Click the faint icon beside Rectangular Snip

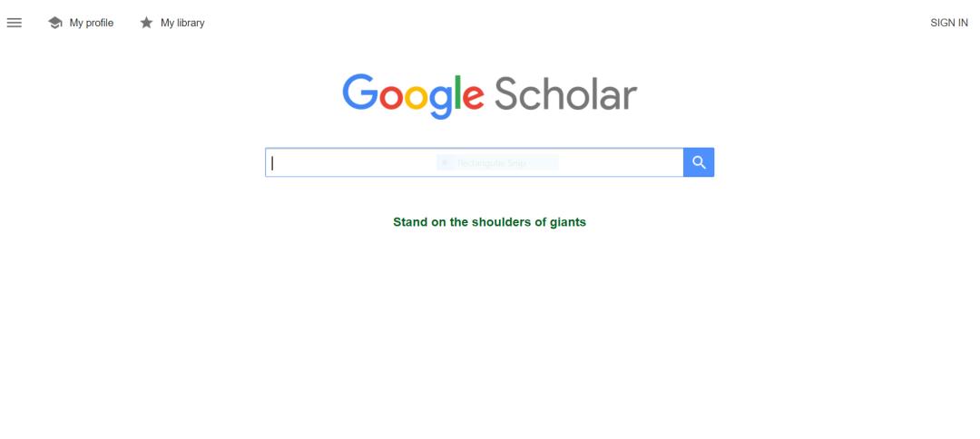pyautogui.click(x=446, y=163)
